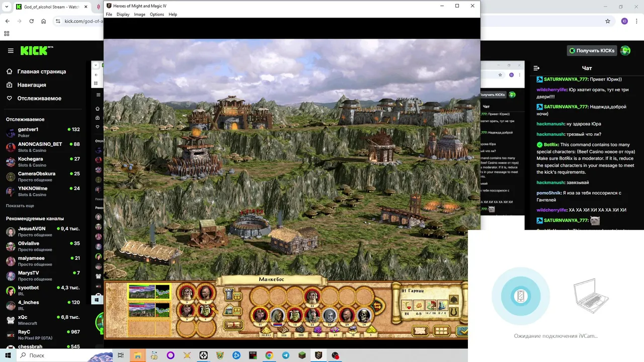Reload the Kick page in Chrome

tap(31, 21)
